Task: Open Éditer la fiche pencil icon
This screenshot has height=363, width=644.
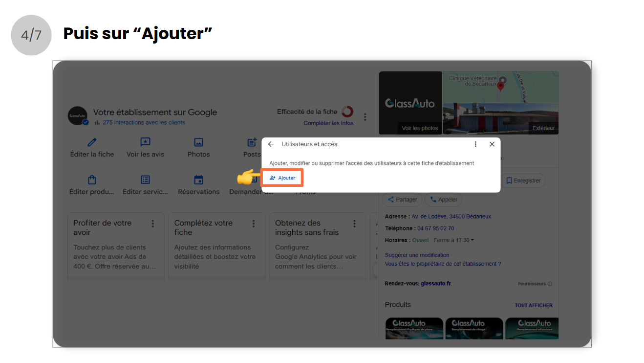Action: pyautogui.click(x=92, y=142)
